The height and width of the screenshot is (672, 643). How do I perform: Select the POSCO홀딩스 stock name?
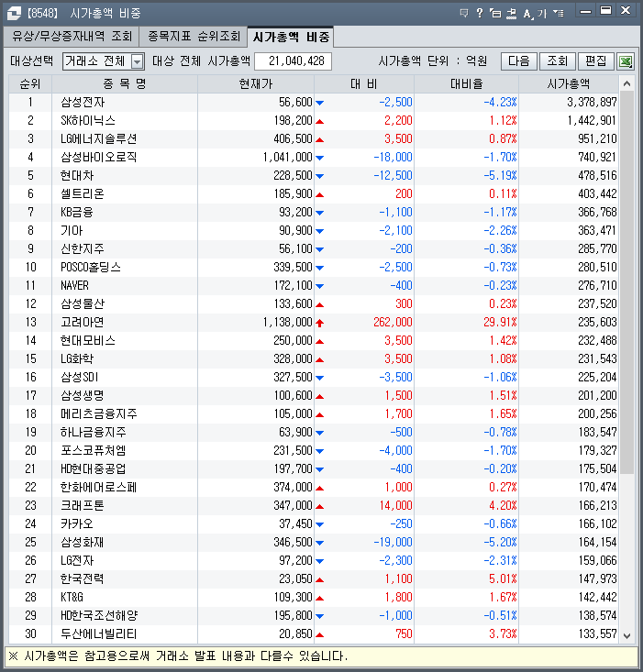[91, 268]
